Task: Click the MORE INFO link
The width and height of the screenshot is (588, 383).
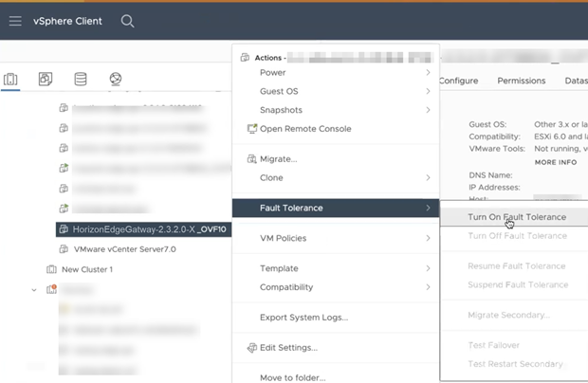Action: pyautogui.click(x=556, y=162)
